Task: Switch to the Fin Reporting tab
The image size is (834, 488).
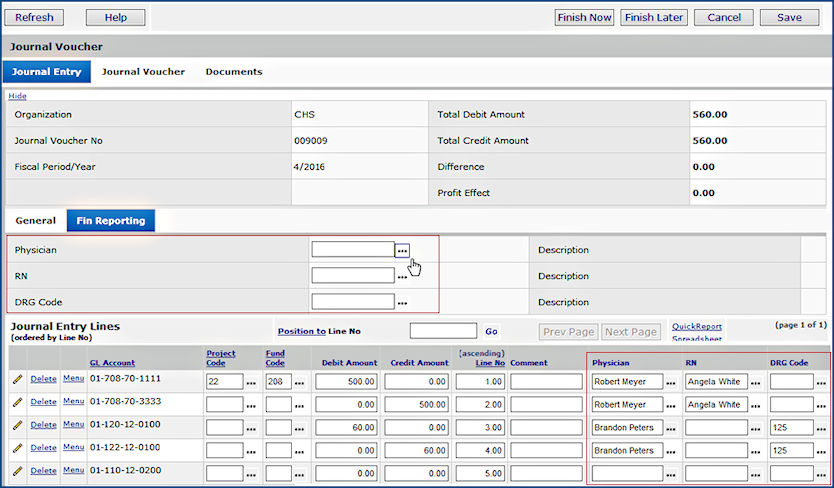Action: coord(110,221)
